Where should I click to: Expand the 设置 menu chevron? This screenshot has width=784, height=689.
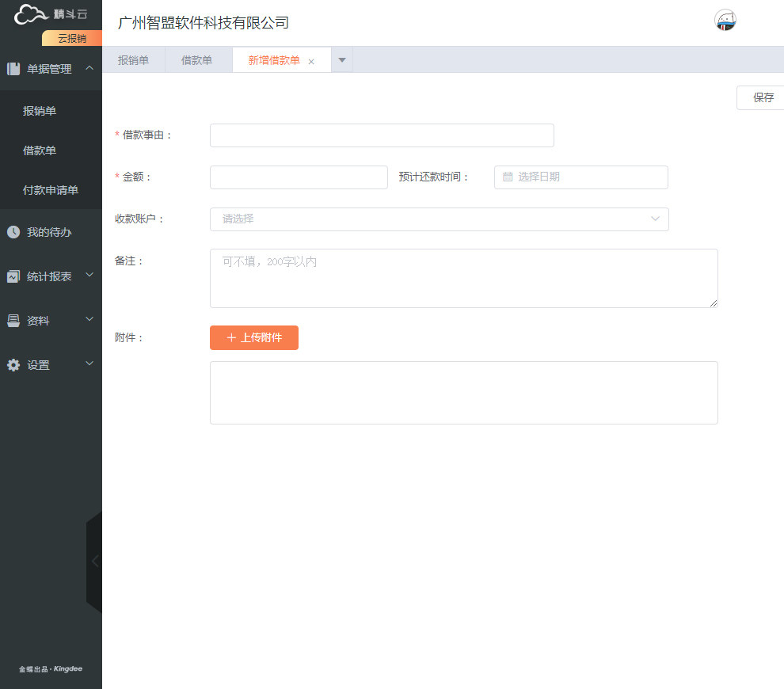[x=89, y=363]
